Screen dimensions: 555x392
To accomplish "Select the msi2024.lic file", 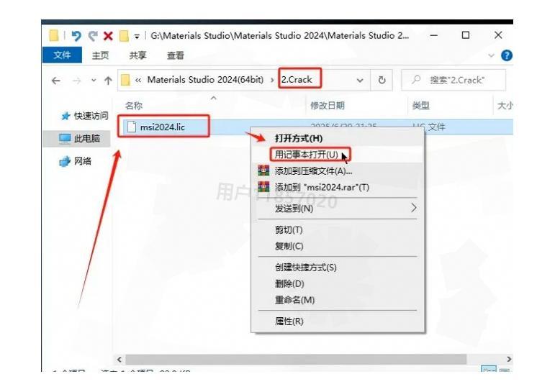I will click(x=163, y=127).
